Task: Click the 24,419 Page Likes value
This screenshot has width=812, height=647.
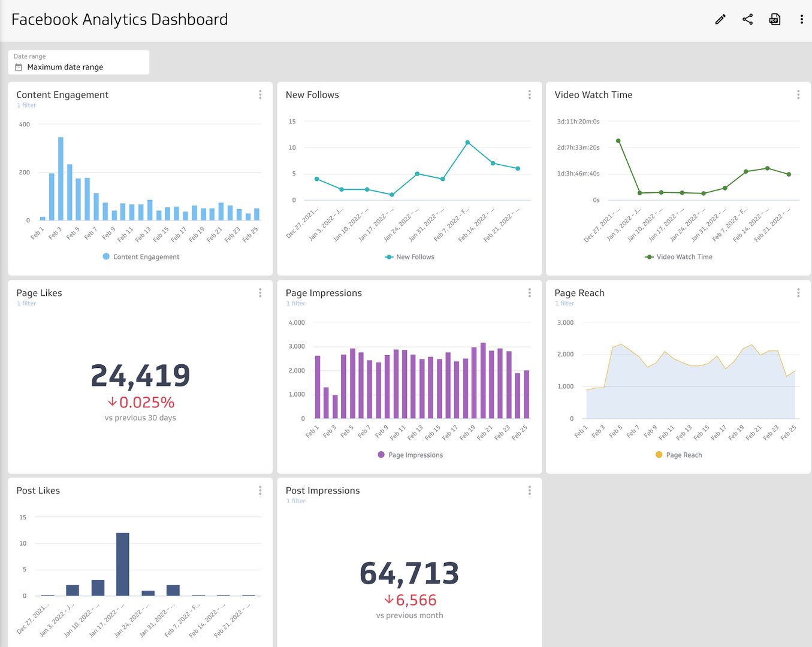Action: click(140, 376)
